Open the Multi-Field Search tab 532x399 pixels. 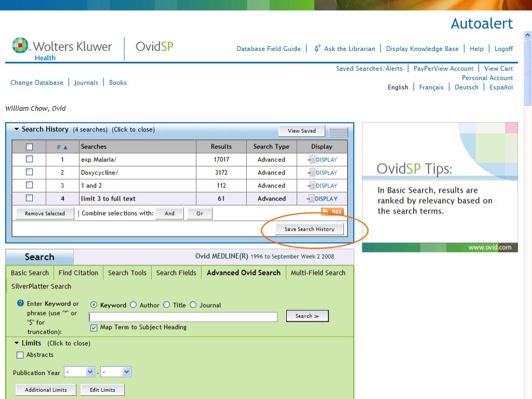[x=318, y=273]
